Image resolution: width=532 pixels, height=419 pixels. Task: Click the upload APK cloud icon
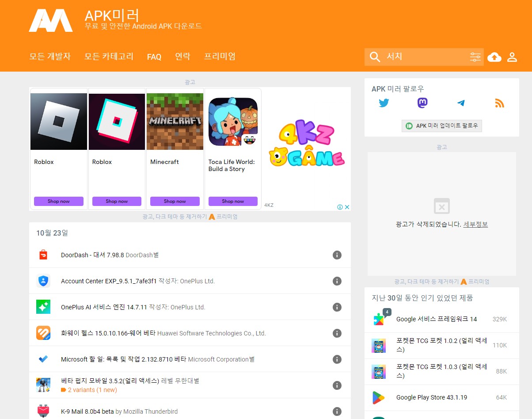494,57
